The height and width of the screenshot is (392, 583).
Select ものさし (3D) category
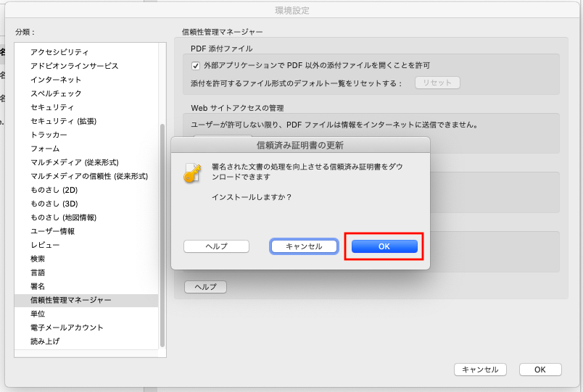[x=86, y=204]
